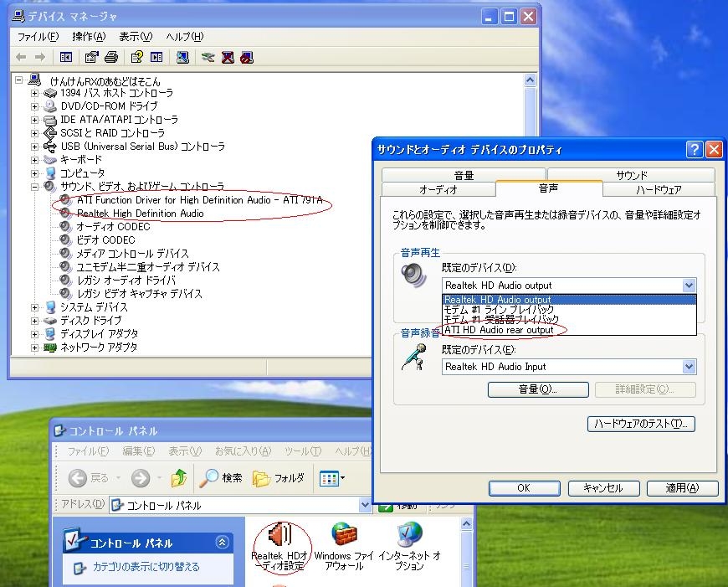Screen dimensions: 728x587
Task: Expand the DVD/CD-ROM ドライブ node
Action: 35,106
